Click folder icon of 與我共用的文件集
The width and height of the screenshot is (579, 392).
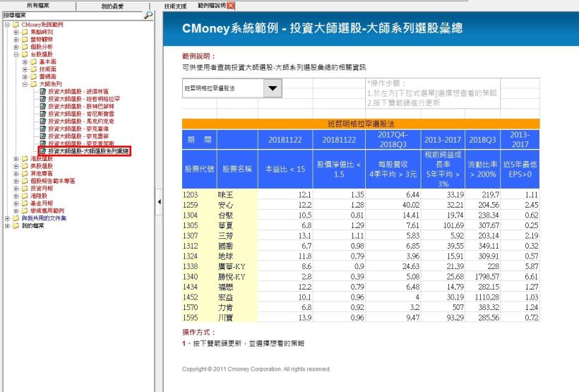(x=16, y=218)
